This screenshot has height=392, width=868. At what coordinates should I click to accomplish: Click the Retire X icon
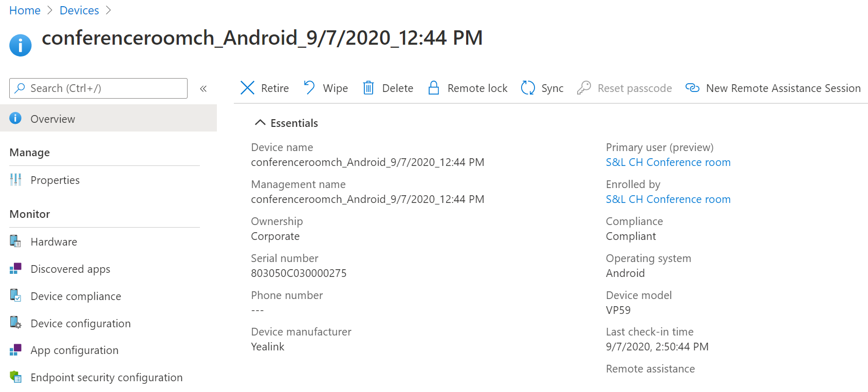pyautogui.click(x=247, y=88)
